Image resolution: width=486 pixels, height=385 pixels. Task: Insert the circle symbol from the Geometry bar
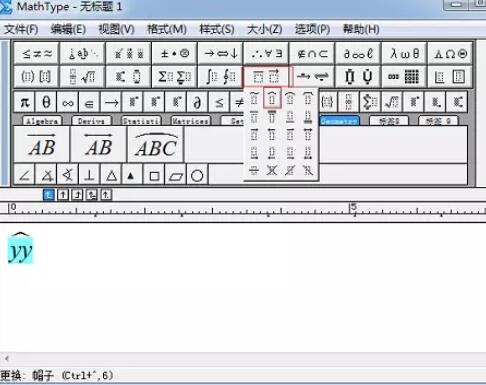197,175
